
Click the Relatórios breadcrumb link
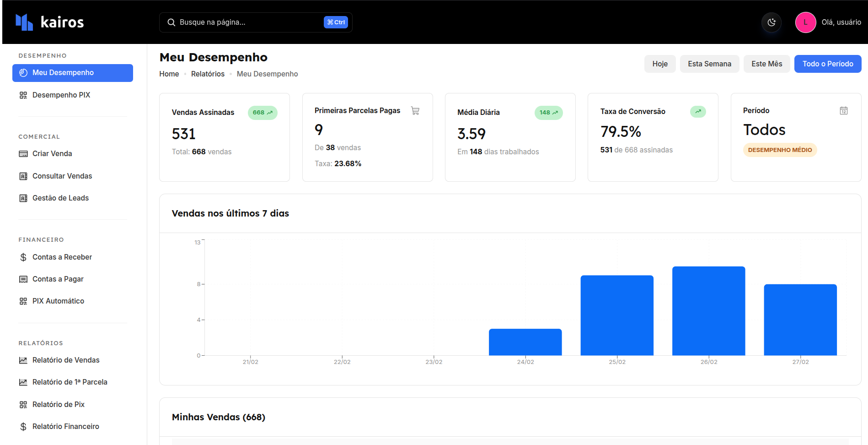(x=208, y=74)
